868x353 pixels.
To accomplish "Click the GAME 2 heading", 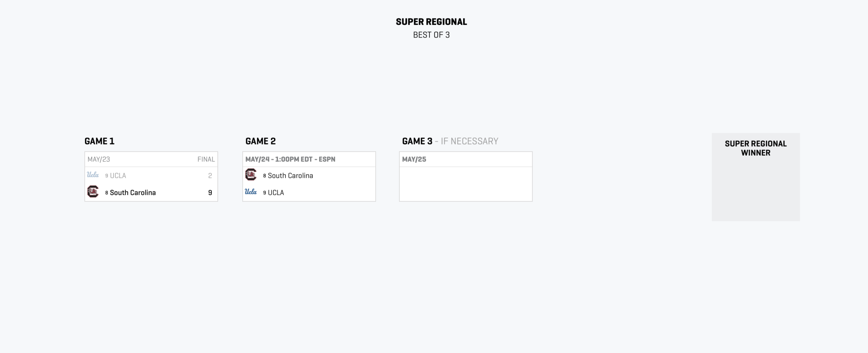I will 260,141.
